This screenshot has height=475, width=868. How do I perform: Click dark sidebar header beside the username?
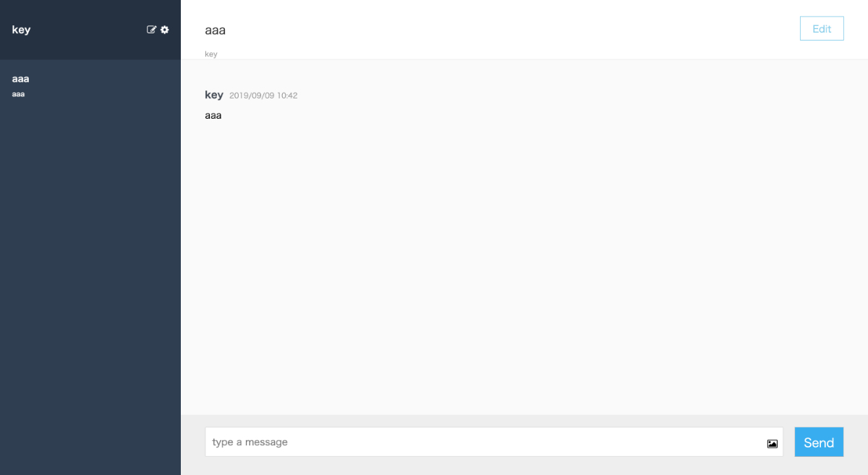tap(87, 30)
